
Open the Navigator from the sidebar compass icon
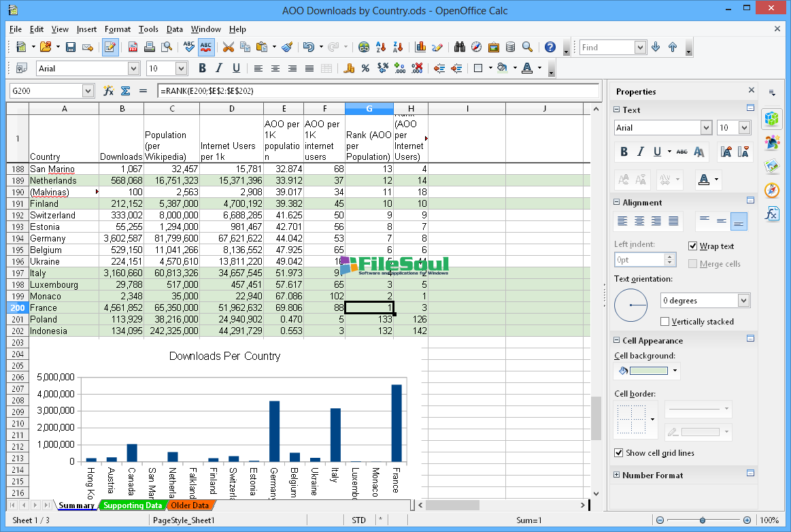(x=771, y=190)
